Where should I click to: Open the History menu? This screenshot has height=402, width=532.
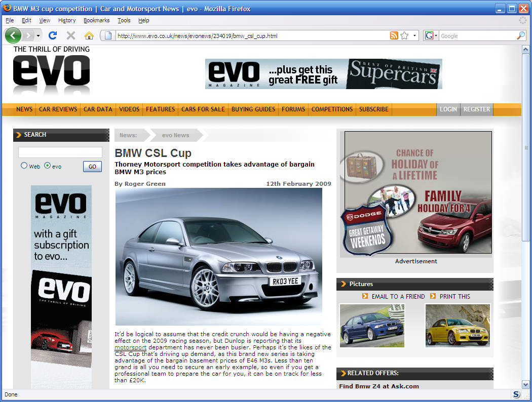tap(67, 20)
